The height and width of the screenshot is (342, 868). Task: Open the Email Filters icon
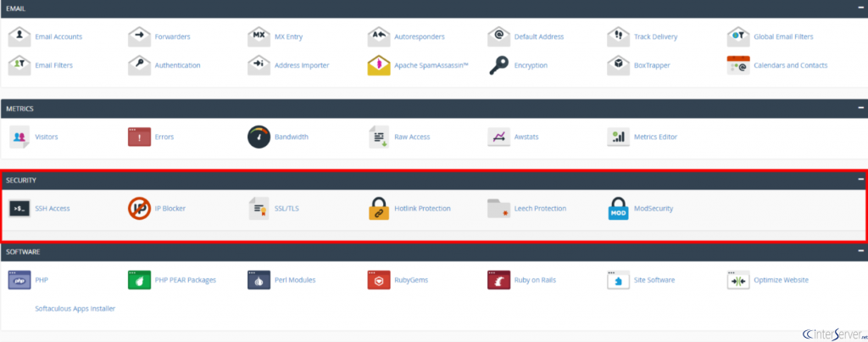pos(19,64)
